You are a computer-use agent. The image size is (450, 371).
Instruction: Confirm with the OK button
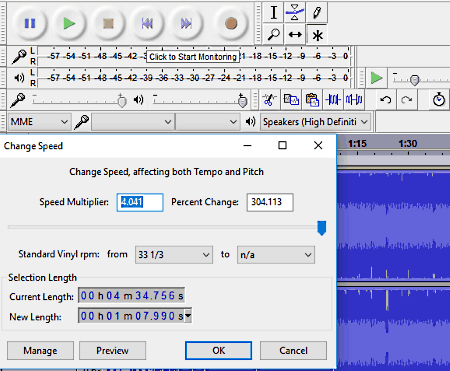click(218, 351)
